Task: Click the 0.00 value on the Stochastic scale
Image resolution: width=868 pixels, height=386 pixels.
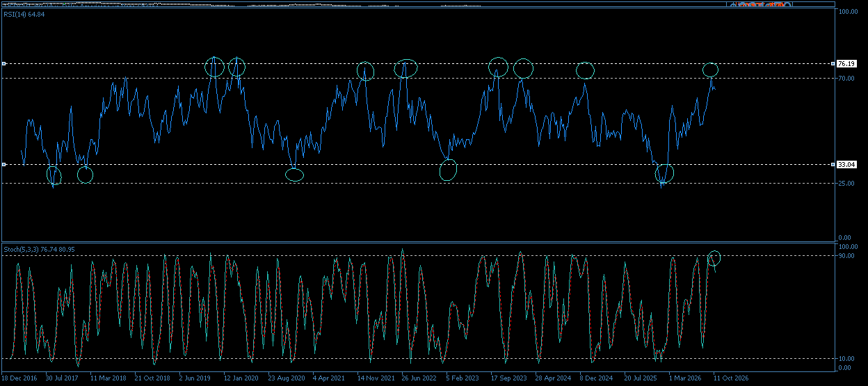Action: [x=844, y=367]
